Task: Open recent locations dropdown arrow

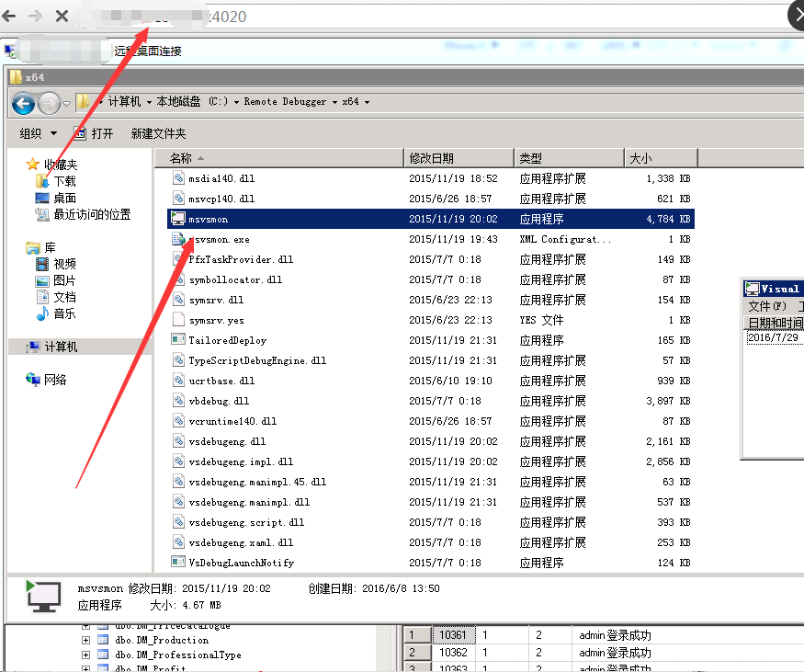Action: [67, 104]
